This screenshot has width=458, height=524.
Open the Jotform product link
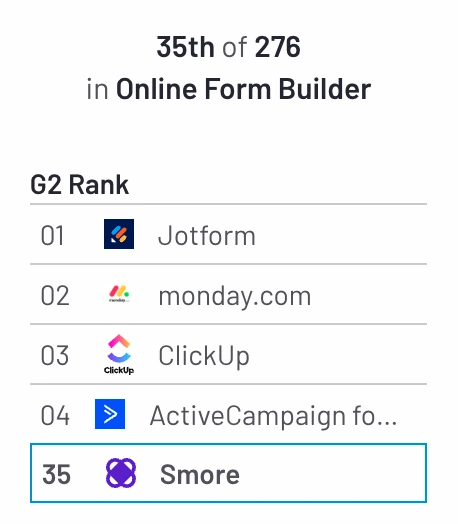206,236
